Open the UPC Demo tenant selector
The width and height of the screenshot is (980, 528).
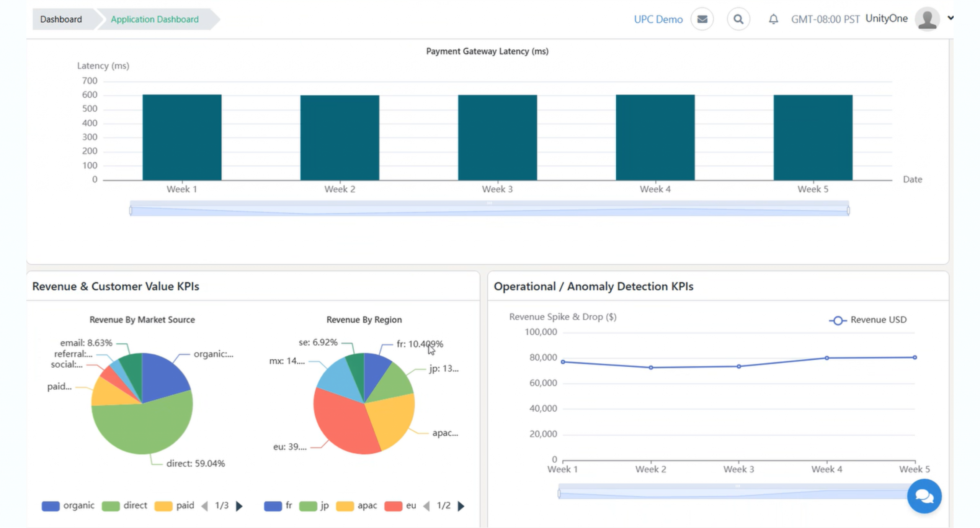pos(658,19)
